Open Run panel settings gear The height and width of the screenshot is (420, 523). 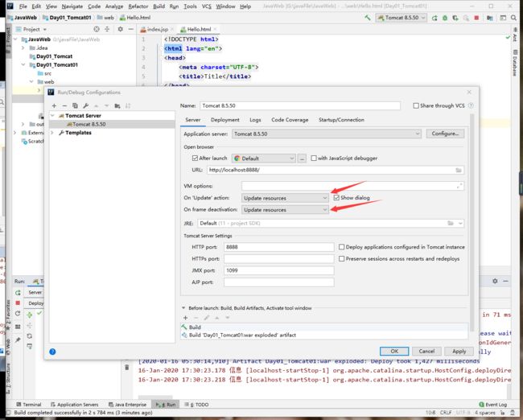click(x=495, y=282)
